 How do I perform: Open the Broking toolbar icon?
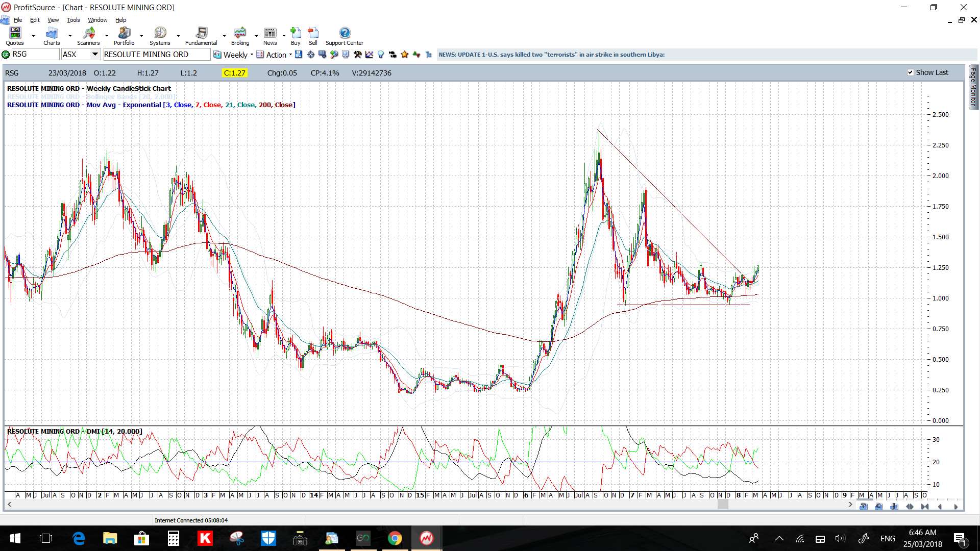240,36
